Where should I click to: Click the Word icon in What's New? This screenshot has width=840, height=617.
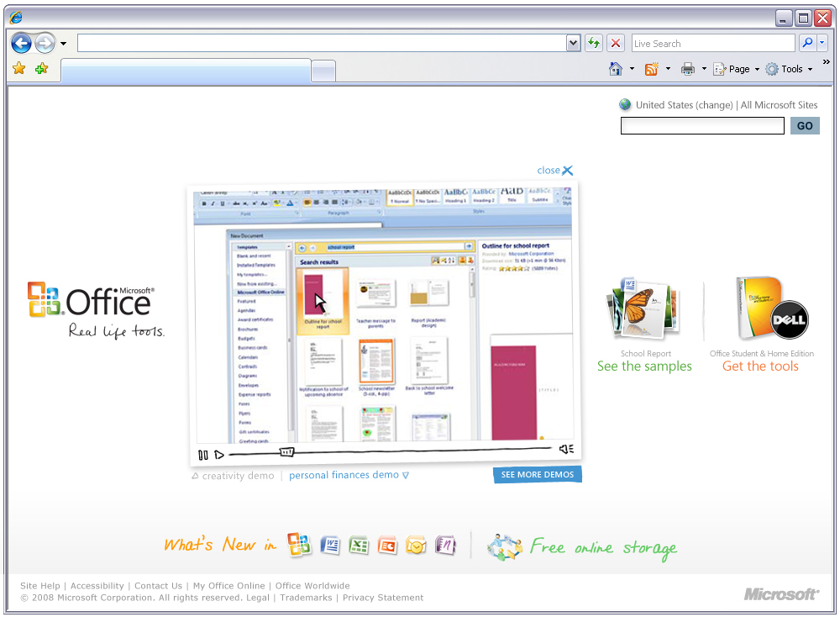coord(330,546)
